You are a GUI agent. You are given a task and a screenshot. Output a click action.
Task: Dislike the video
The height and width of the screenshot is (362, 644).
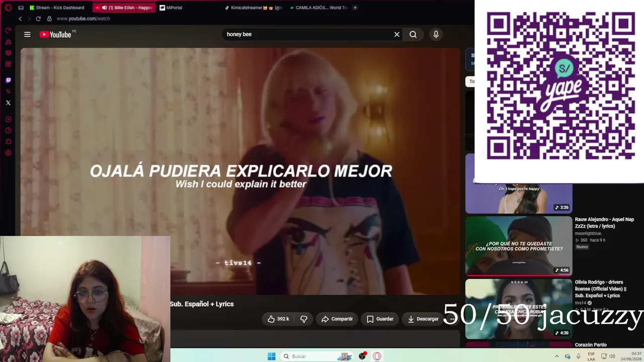pyautogui.click(x=304, y=319)
